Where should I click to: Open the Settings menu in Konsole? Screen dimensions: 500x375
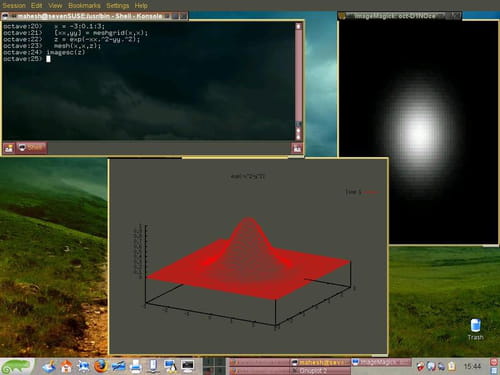pos(117,5)
